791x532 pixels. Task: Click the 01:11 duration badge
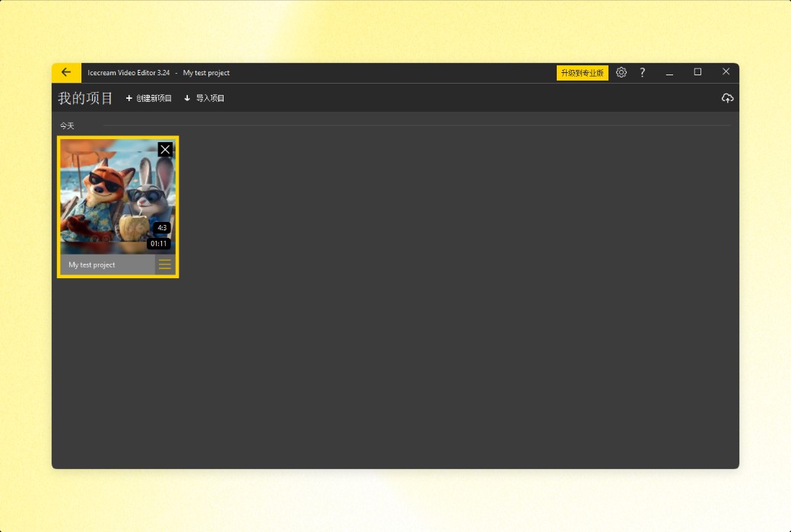[x=157, y=243]
